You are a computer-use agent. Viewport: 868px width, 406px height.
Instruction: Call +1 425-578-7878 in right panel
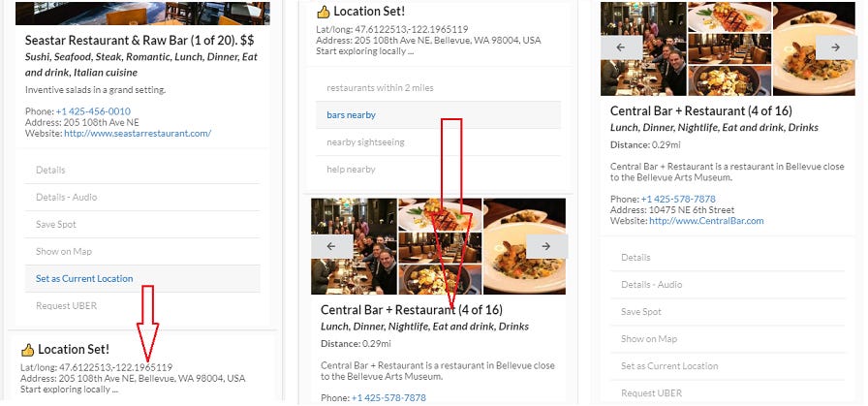678,199
